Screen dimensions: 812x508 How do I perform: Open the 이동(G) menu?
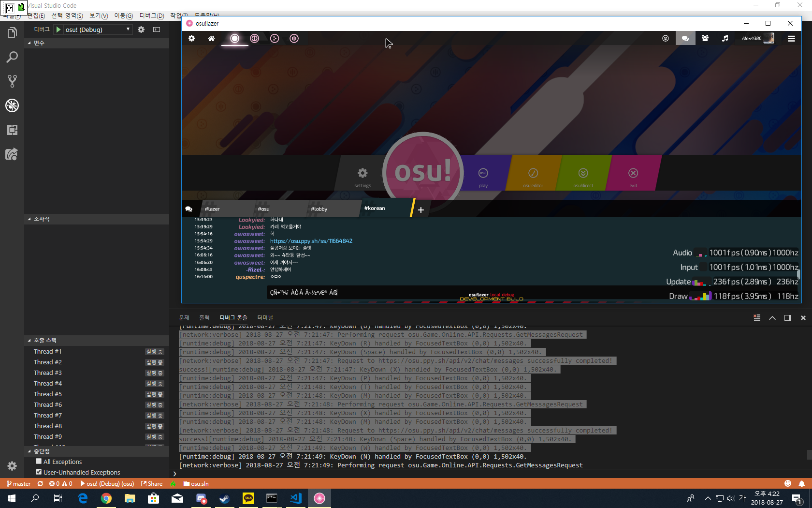click(124, 16)
